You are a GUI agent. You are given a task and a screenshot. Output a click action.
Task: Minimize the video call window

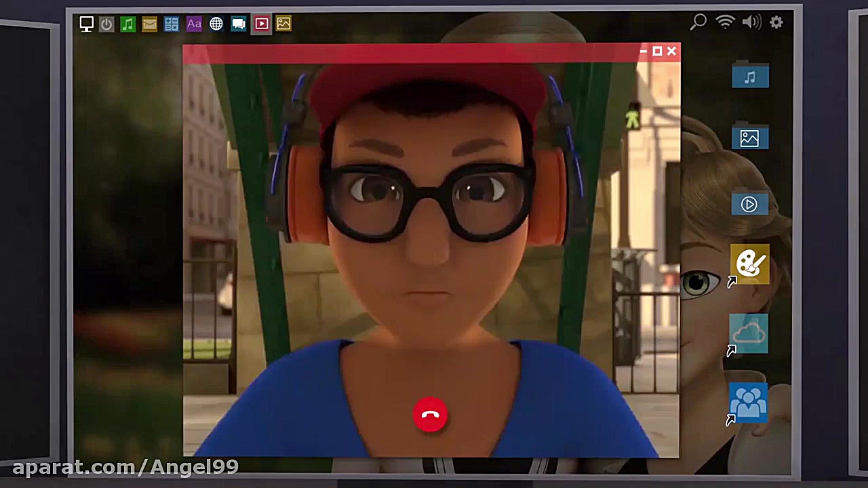click(643, 52)
